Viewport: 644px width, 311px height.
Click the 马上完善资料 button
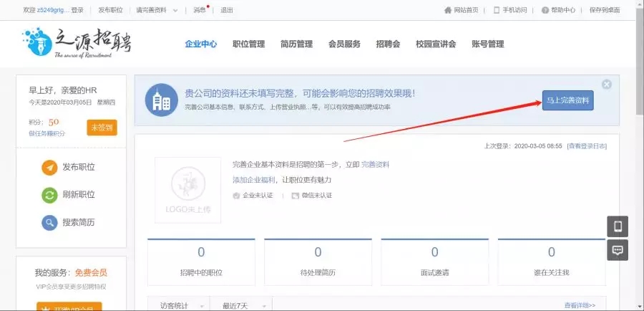tap(567, 101)
